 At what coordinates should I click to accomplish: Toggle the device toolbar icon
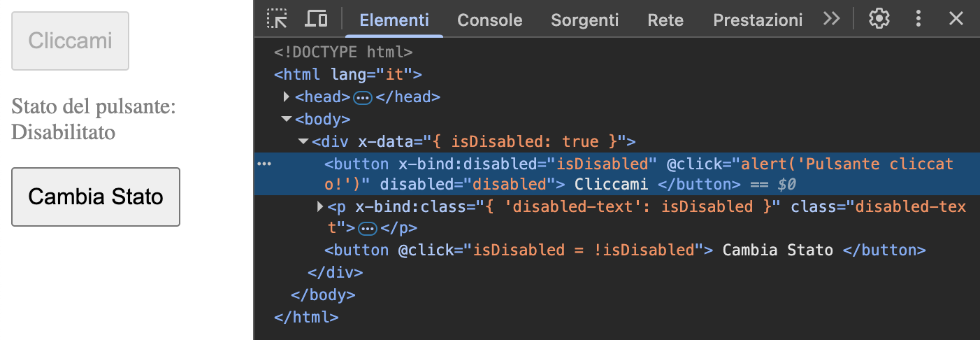click(x=316, y=19)
